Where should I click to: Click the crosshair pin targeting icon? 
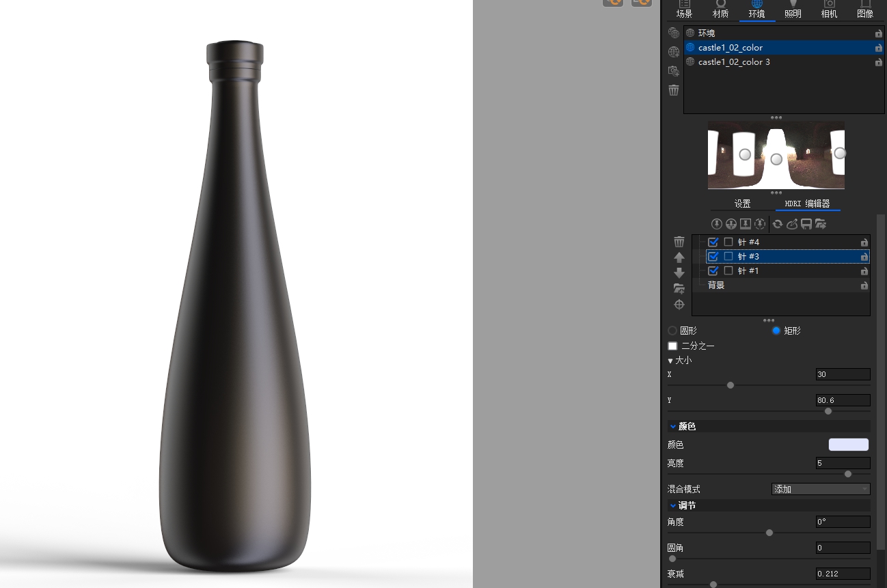[679, 304]
